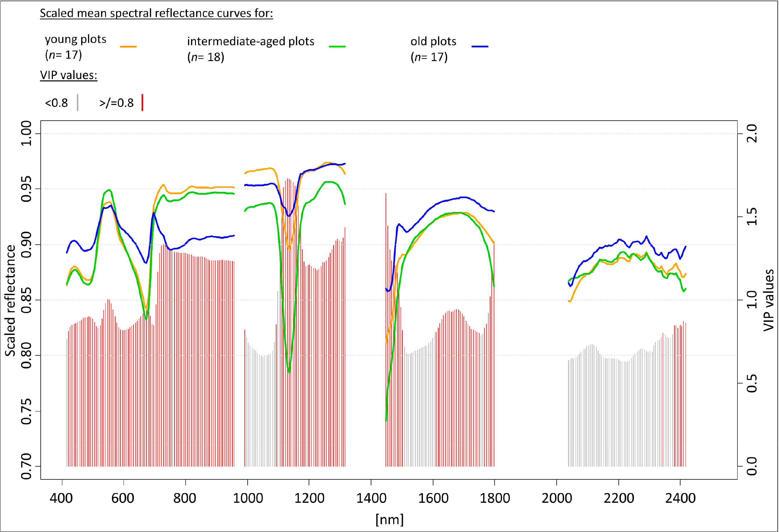Click the 'young plots' legend label
779x532 pixels.
point(75,40)
